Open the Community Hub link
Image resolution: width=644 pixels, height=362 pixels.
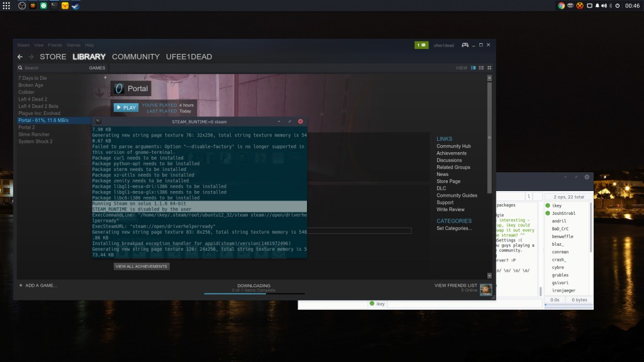pyautogui.click(x=453, y=146)
